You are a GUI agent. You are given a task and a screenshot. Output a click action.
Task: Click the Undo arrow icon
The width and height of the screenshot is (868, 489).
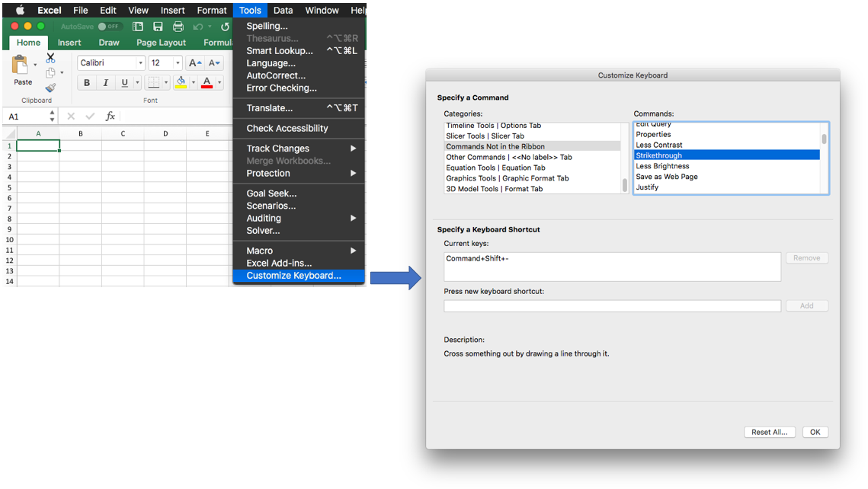pyautogui.click(x=197, y=27)
